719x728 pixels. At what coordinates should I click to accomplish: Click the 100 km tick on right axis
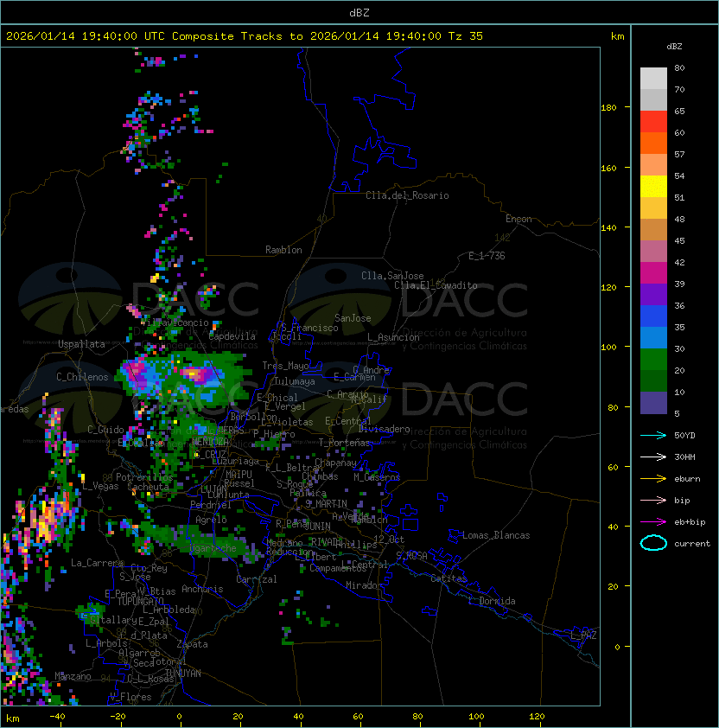pyautogui.click(x=608, y=348)
